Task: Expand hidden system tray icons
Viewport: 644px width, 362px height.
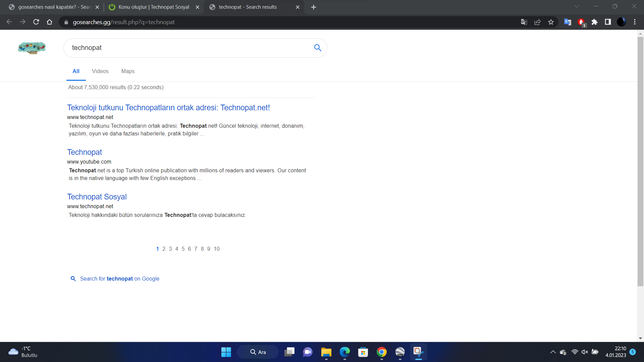Action: click(553, 352)
